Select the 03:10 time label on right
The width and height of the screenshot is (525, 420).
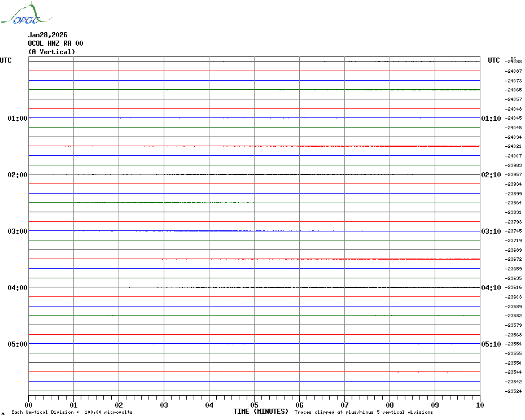click(x=491, y=231)
